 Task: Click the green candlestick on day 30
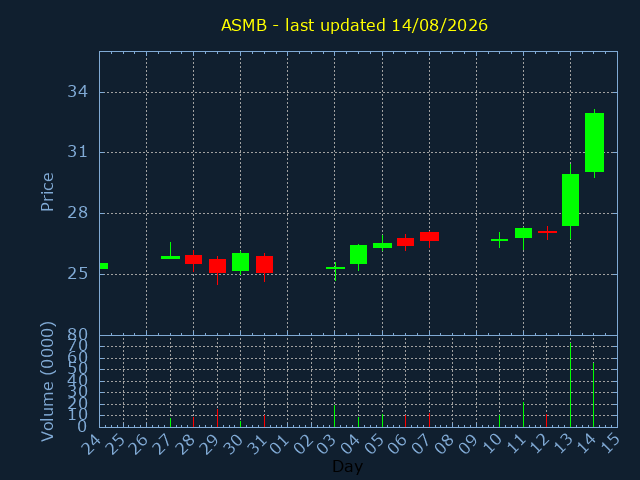(x=240, y=262)
